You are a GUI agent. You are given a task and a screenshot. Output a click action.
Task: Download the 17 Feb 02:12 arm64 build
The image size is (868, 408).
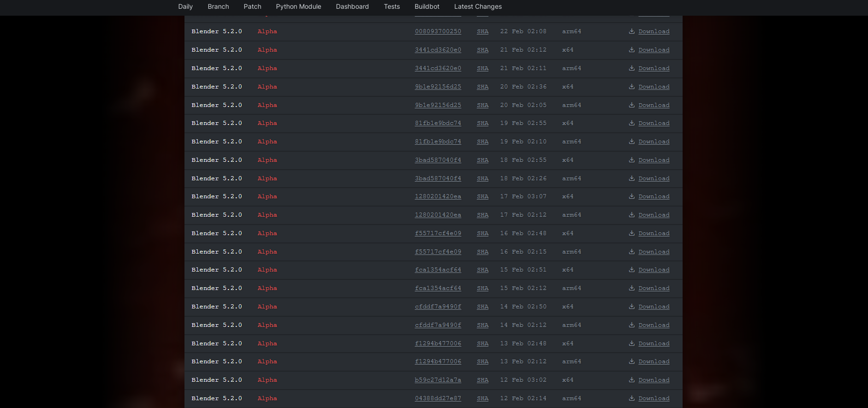[x=654, y=215]
